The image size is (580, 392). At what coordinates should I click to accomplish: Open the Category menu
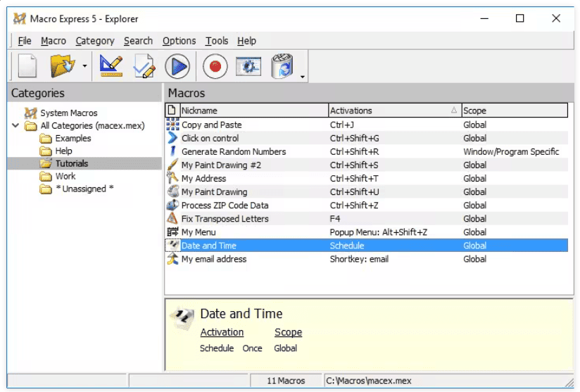(x=95, y=41)
